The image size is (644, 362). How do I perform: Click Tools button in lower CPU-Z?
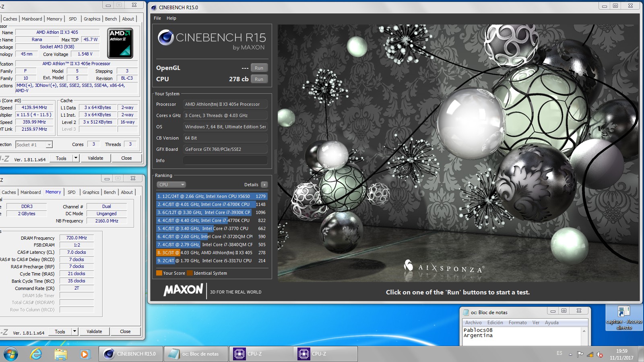60,331
